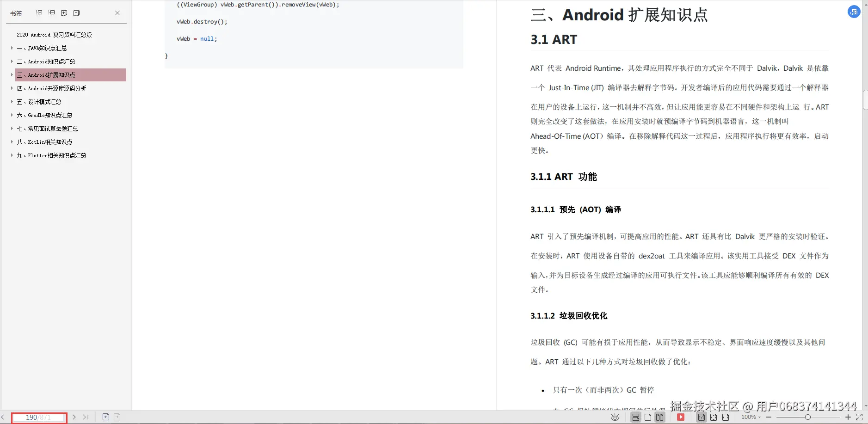Select the 五、设计模式汇总 bookmark entry

coord(39,101)
